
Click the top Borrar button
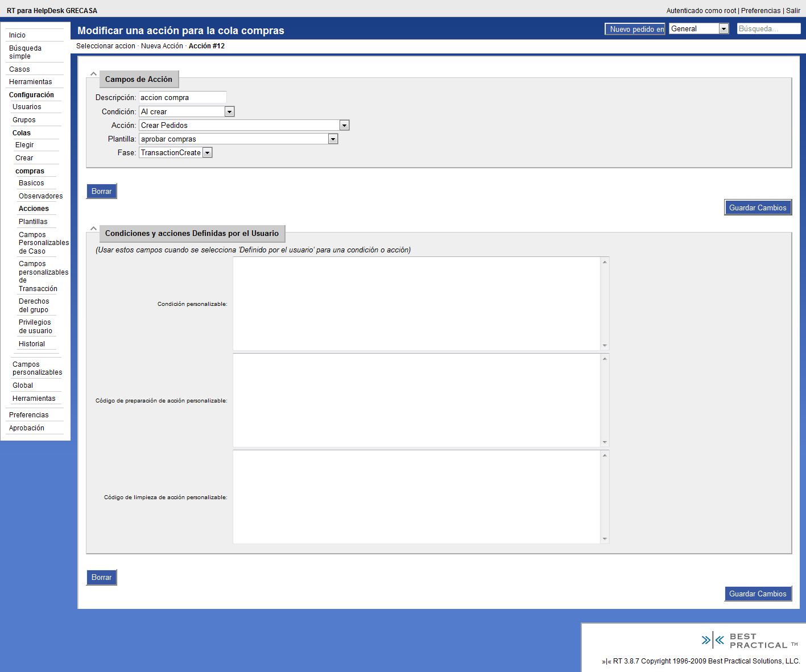[x=101, y=192]
